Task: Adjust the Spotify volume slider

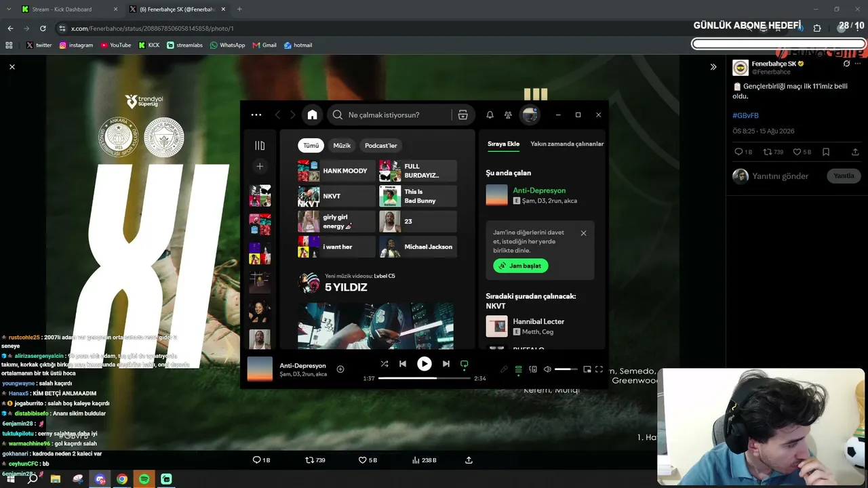Action: pyautogui.click(x=566, y=369)
